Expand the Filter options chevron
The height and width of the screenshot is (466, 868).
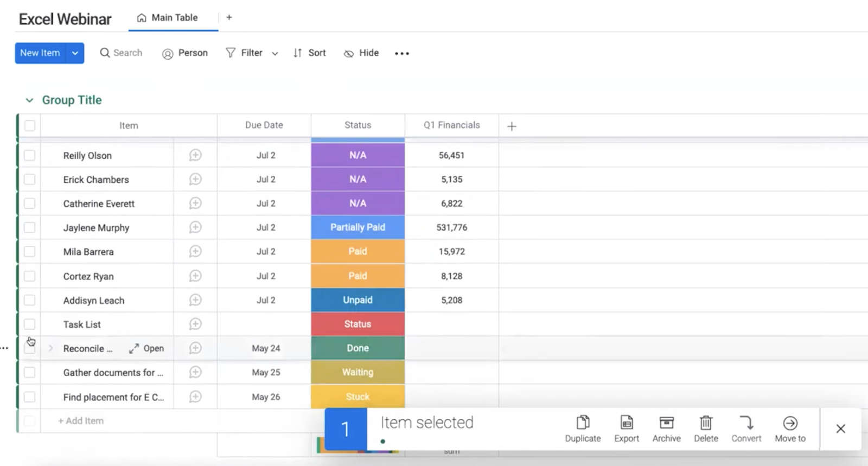tap(275, 53)
